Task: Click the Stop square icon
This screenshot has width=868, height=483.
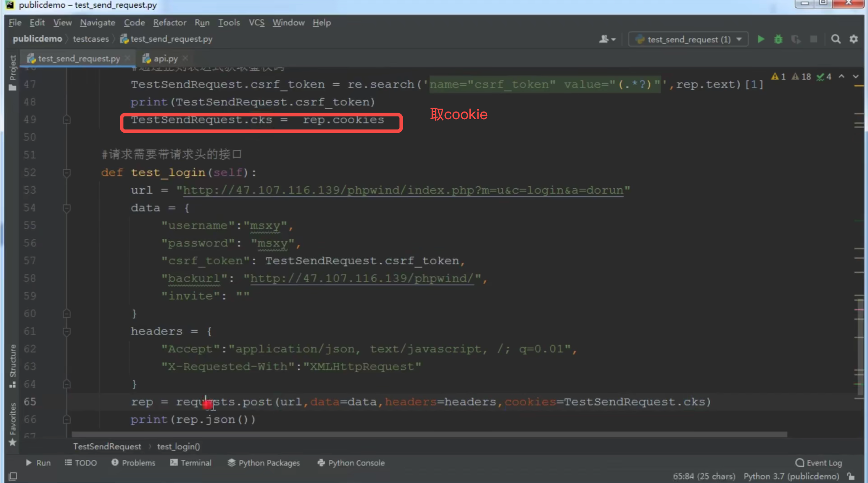Action: pos(814,39)
